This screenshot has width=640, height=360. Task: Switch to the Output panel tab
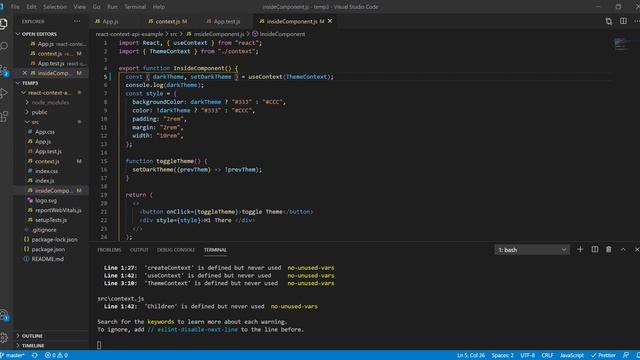click(139, 250)
